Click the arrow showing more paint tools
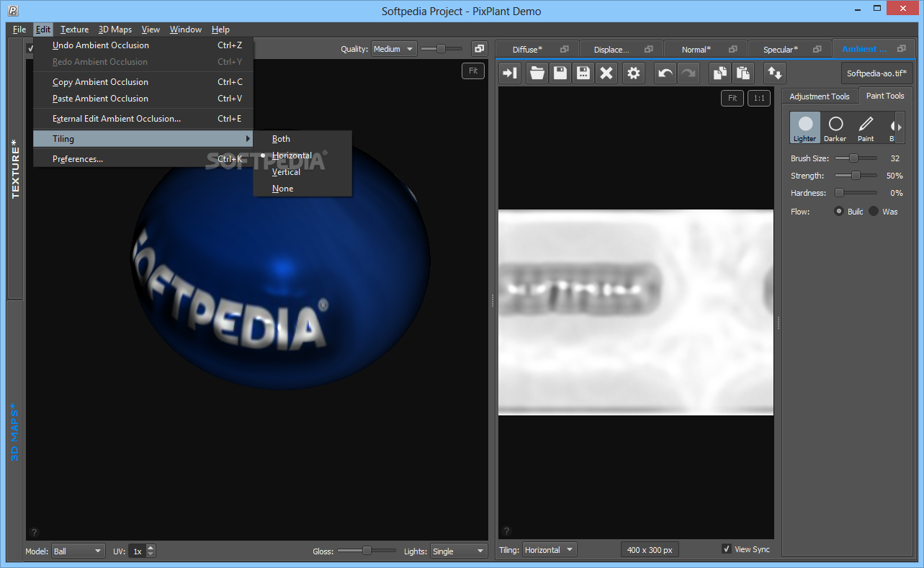The width and height of the screenshot is (924, 568). pos(900,127)
